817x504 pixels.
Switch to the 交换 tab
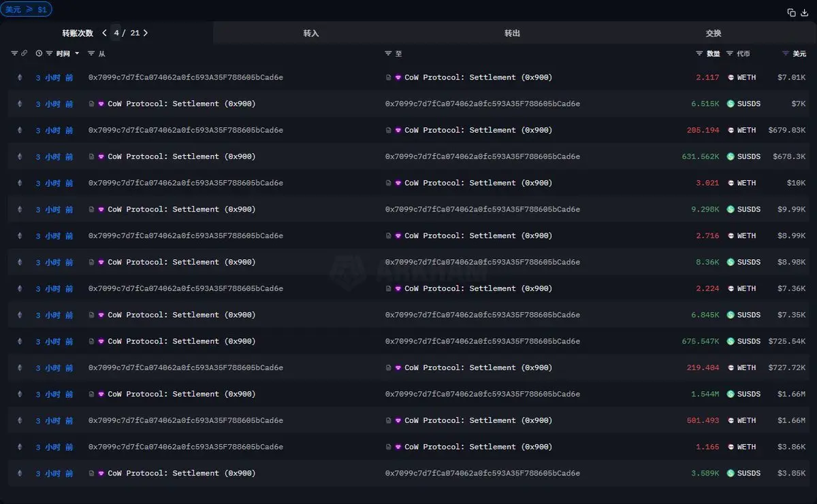pos(714,33)
